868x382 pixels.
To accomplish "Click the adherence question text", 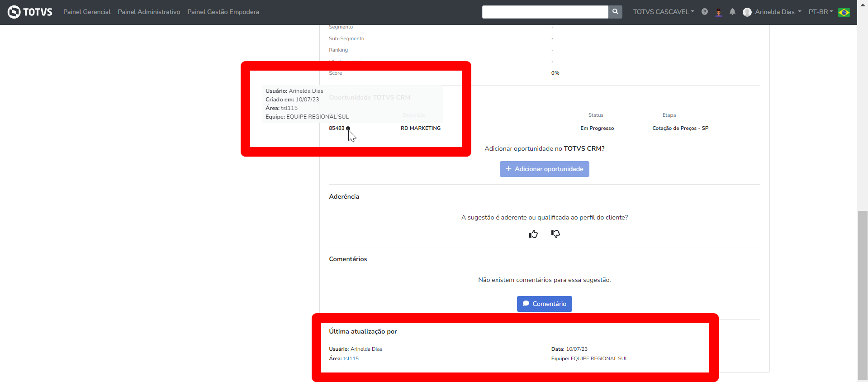I will pos(545,217).
